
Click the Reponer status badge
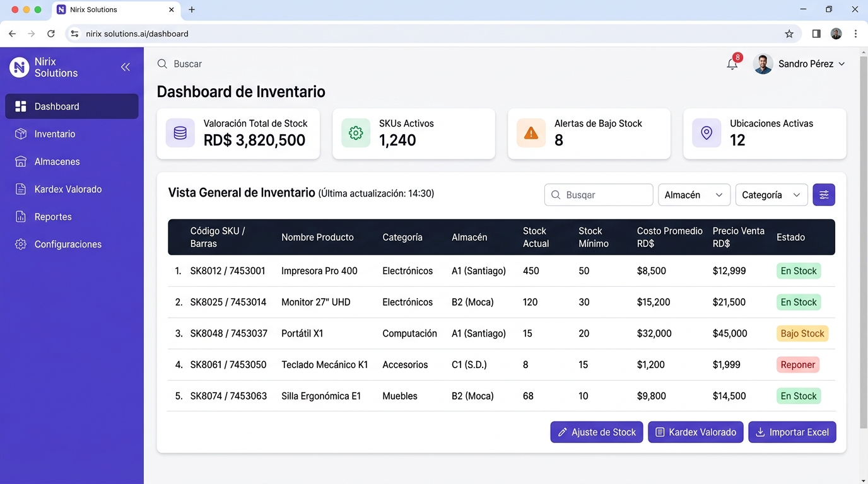[798, 365]
